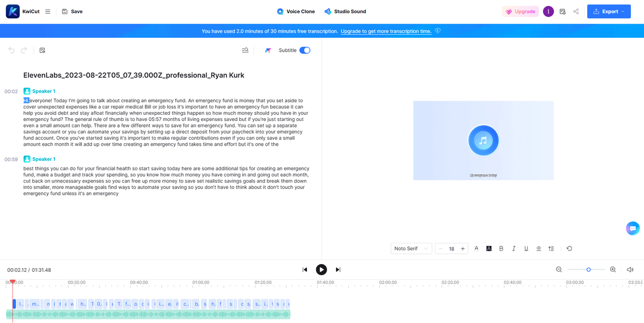The width and height of the screenshot is (644, 323).
Task: Open the search transcript icon
Action: coord(245,50)
